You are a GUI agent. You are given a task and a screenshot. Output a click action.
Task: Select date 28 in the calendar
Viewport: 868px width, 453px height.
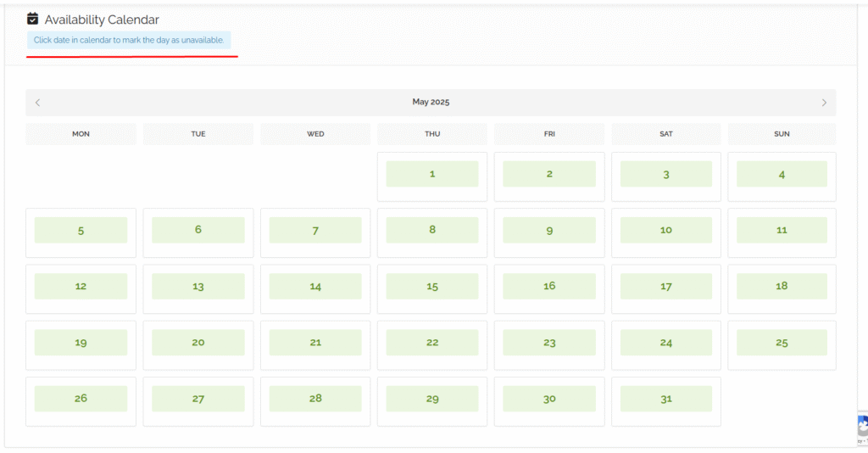point(314,399)
